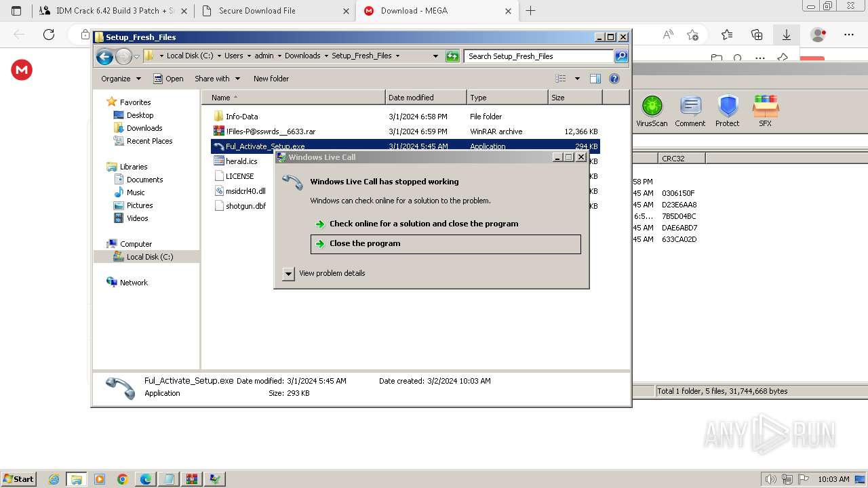This screenshot has width=868, height=488.
Task: Select Recent Places in navigation pane
Action: (x=149, y=141)
